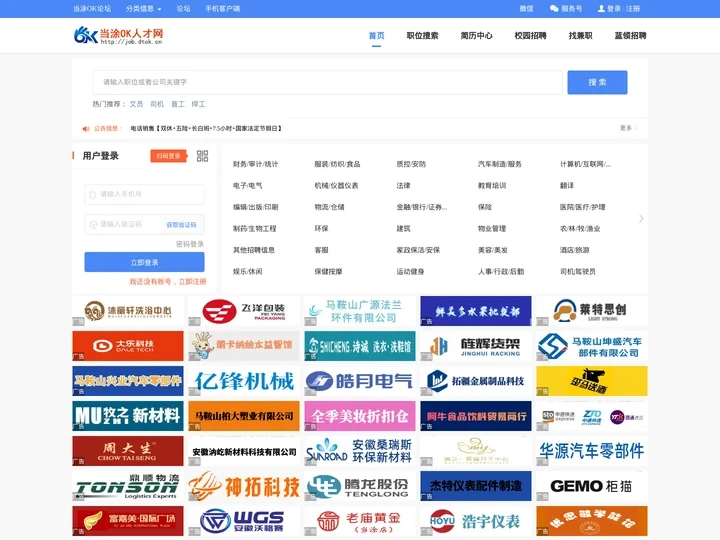Viewport: 720px width, 540px height.
Task: Select 医院/医疗/护理 category
Action: click(582, 207)
